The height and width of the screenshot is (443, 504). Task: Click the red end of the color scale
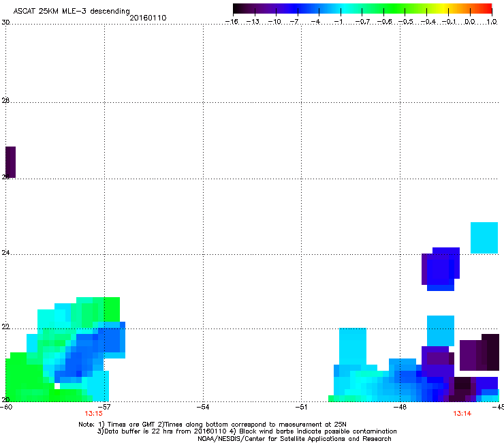pyautogui.click(x=486, y=8)
